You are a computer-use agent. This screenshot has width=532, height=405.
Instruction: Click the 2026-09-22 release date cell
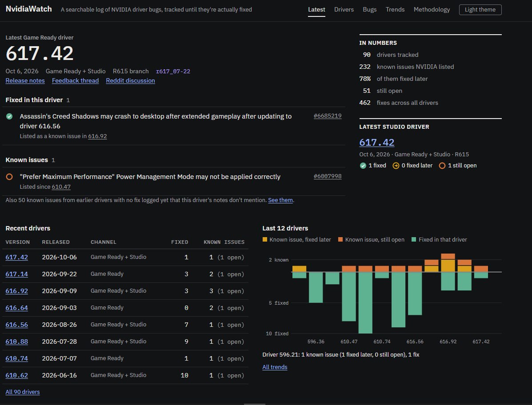[x=60, y=274]
